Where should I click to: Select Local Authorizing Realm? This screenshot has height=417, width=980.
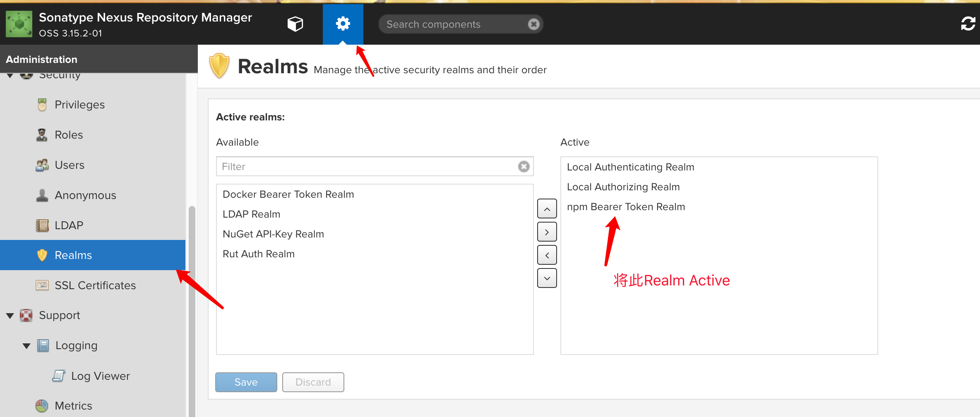tap(623, 187)
